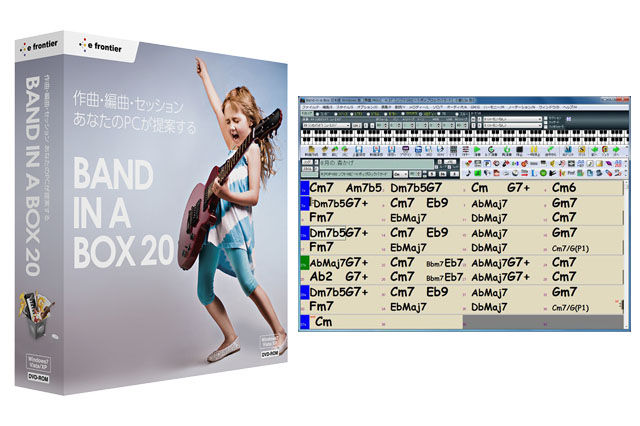Click the drum kit icon in upper tools row
This screenshot has width=640, height=426.
[496, 163]
